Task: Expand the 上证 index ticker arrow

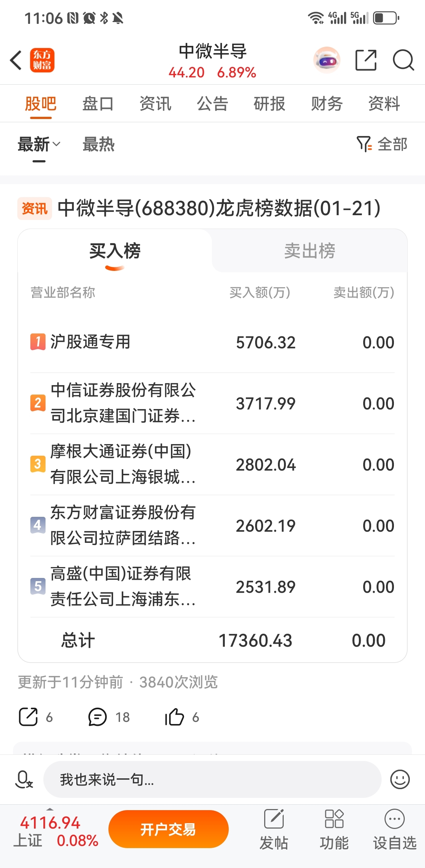Action: coord(50,809)
